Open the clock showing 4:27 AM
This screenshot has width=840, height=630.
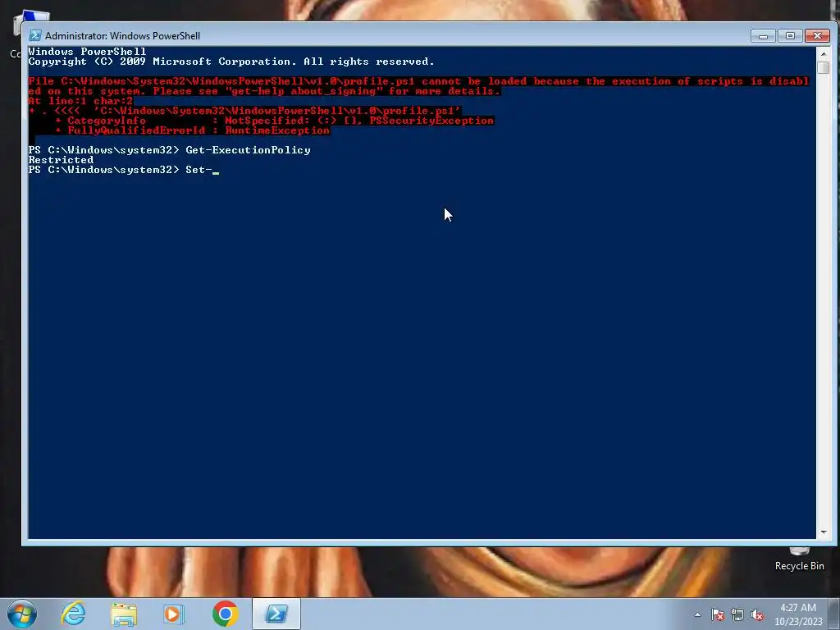(x=798, y=614)
